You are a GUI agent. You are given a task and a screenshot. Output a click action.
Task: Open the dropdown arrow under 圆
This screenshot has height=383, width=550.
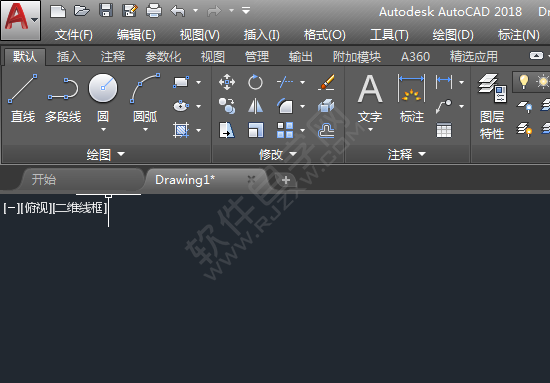click(103, 130)
